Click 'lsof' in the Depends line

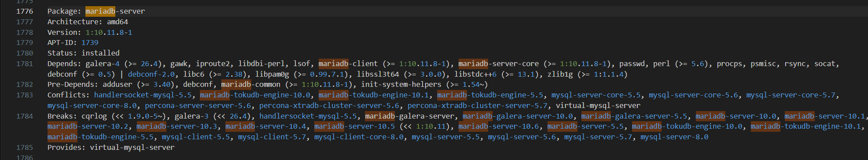(302, 64)
